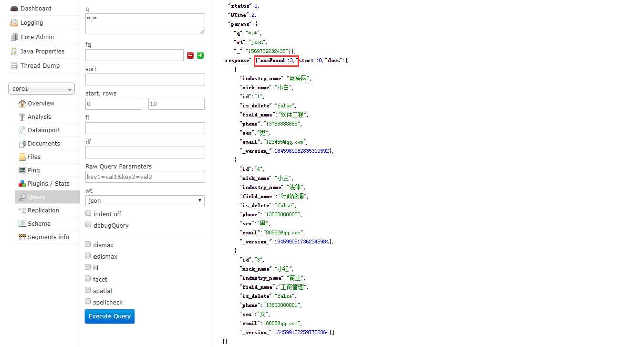Click the _version_ value 1645989982835310592

(301, 151)
